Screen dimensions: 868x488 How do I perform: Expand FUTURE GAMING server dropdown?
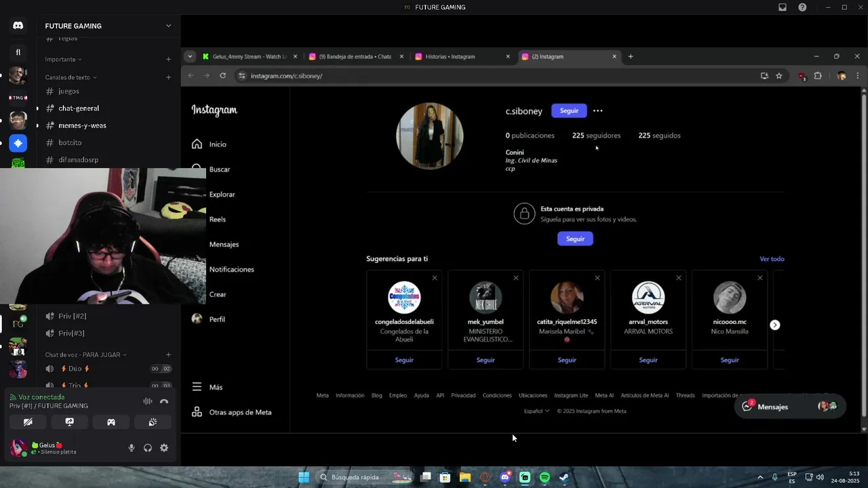point(168,26)
